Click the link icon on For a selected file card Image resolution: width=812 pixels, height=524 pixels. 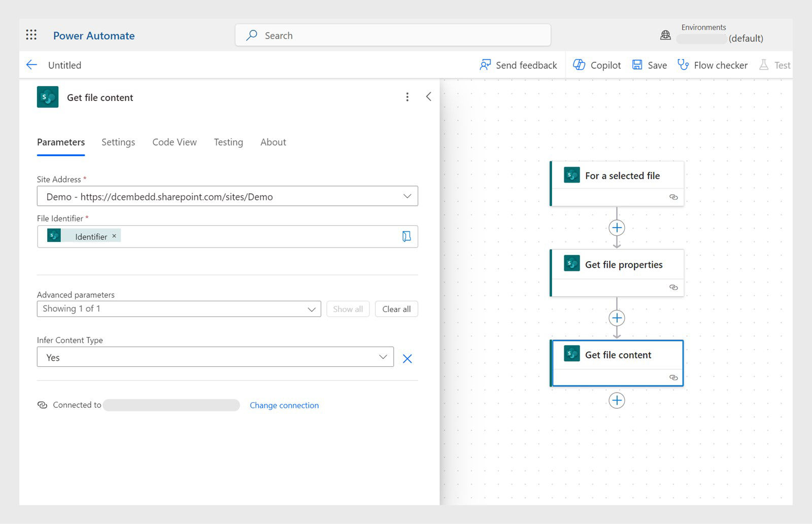pos(673,197)
